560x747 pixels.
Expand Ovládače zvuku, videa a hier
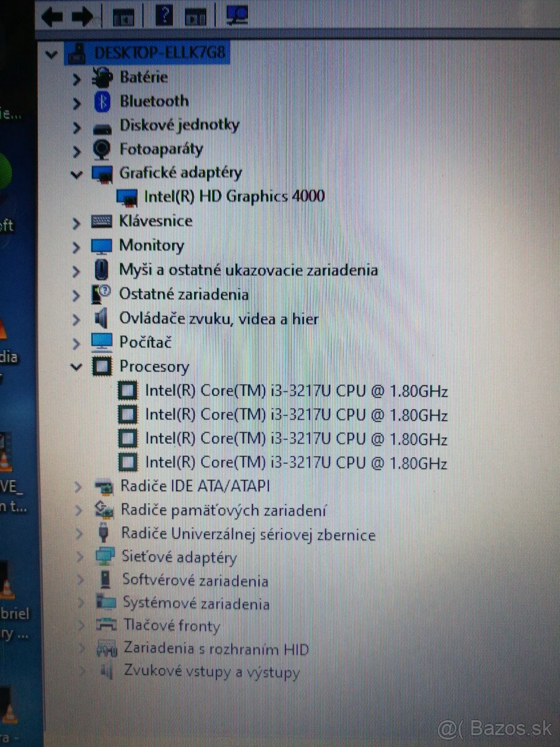coord(77,319)
